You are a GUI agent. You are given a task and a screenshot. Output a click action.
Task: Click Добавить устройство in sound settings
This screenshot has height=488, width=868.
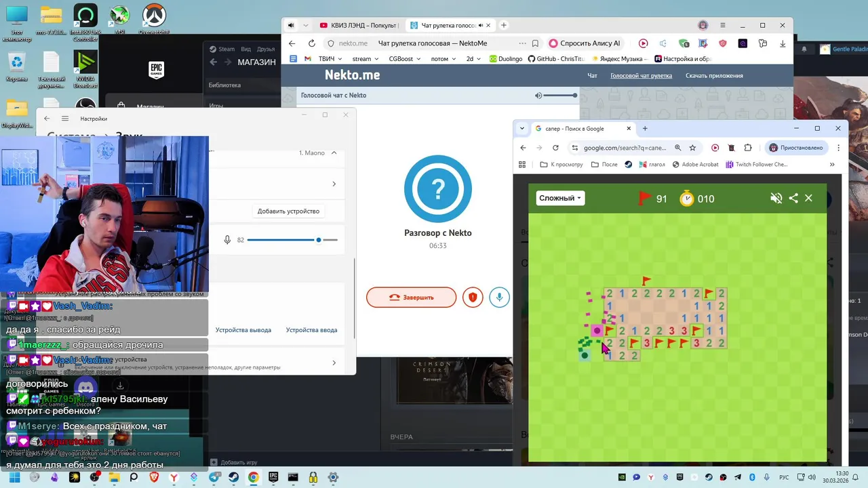click(x=288, y=211)
